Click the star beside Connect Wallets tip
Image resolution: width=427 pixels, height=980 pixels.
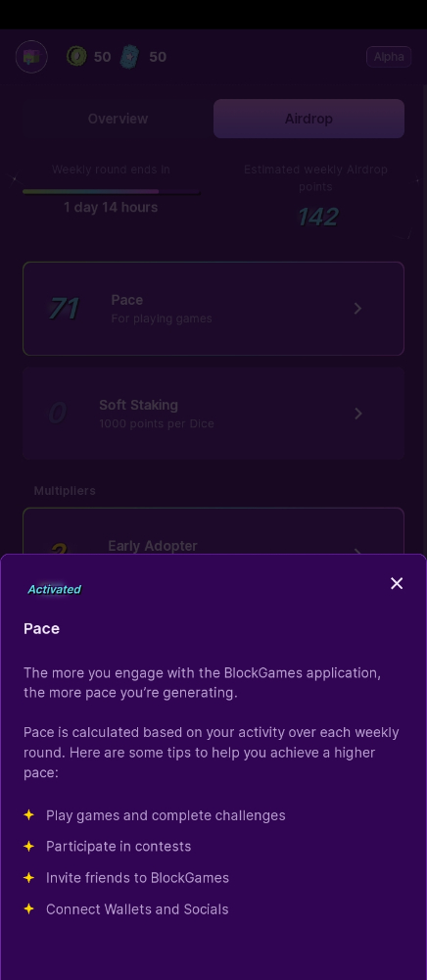coord(28,908)
